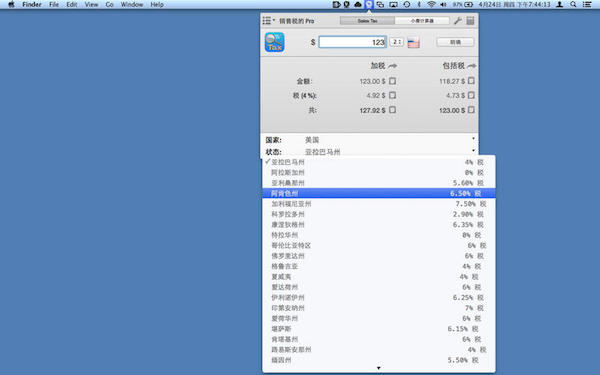Choose 亚利桑那州 with 5.60% tax
This screenshot has width=600, height=375.
379,183
